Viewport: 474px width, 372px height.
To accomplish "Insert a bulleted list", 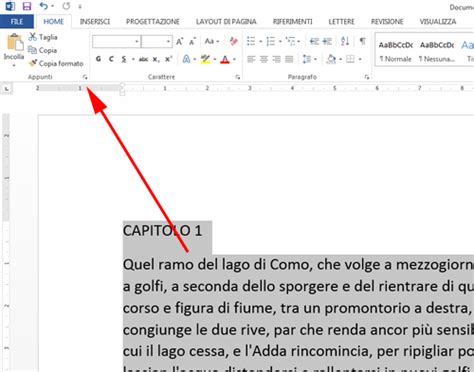I will (251, 41).
